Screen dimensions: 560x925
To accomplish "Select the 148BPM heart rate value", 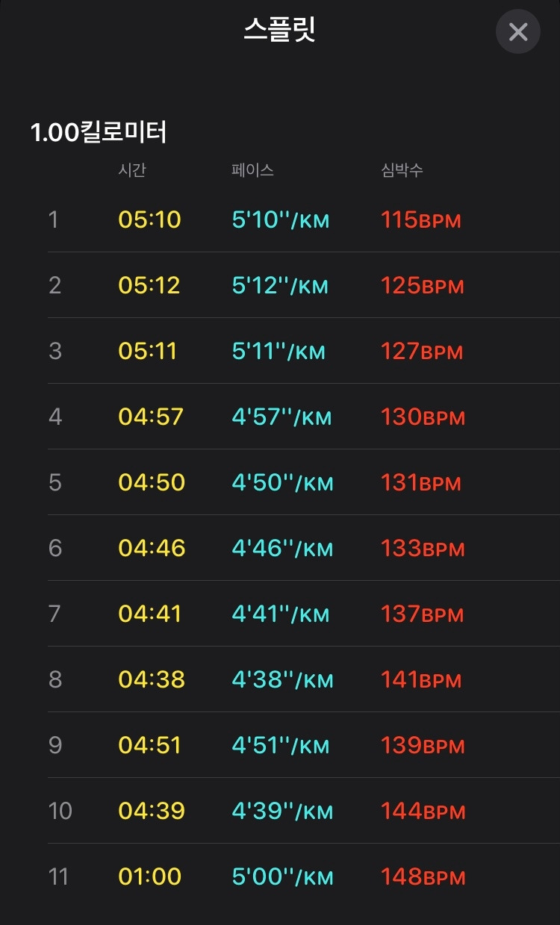I will point(423,876).
